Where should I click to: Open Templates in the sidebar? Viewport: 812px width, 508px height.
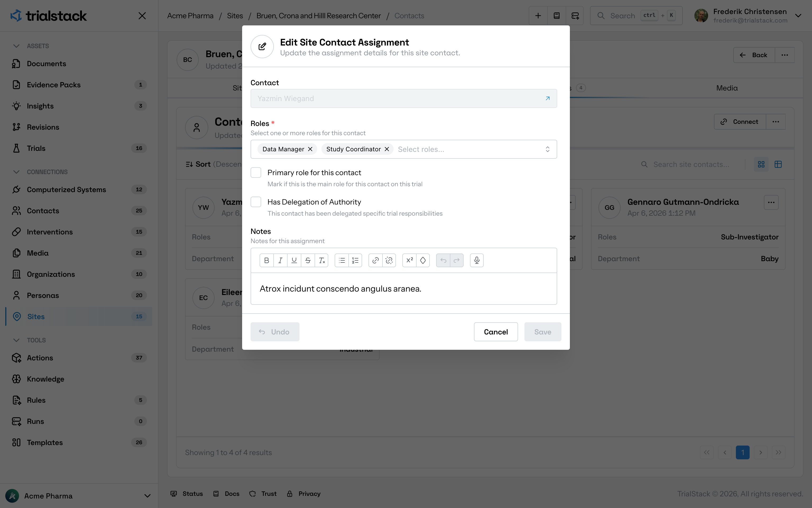79,442
